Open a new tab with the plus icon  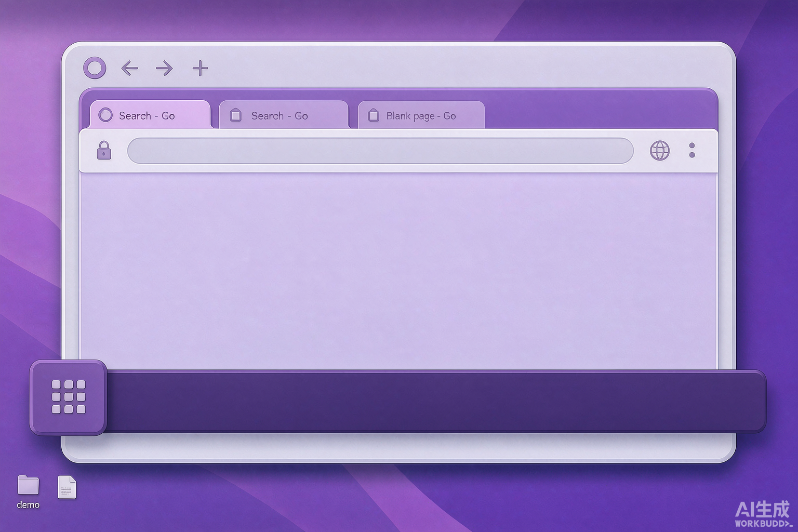pos(200,68)
